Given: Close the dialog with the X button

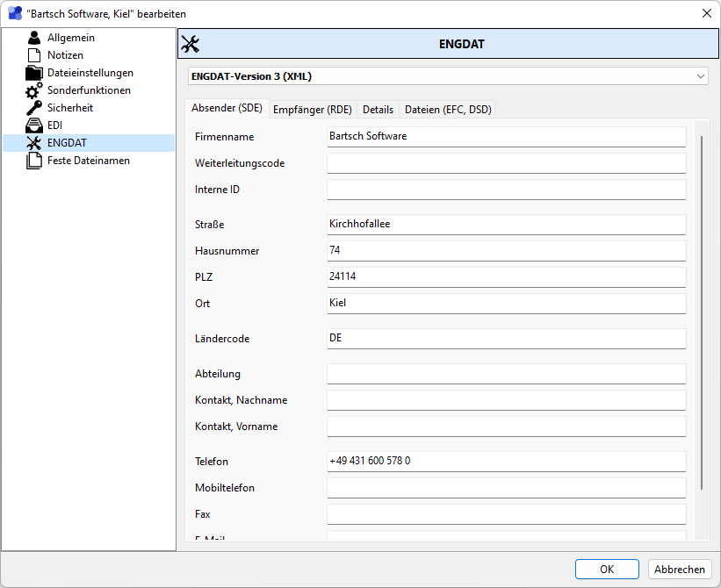Looking at the screenshot, I should [x=706, y=13].
